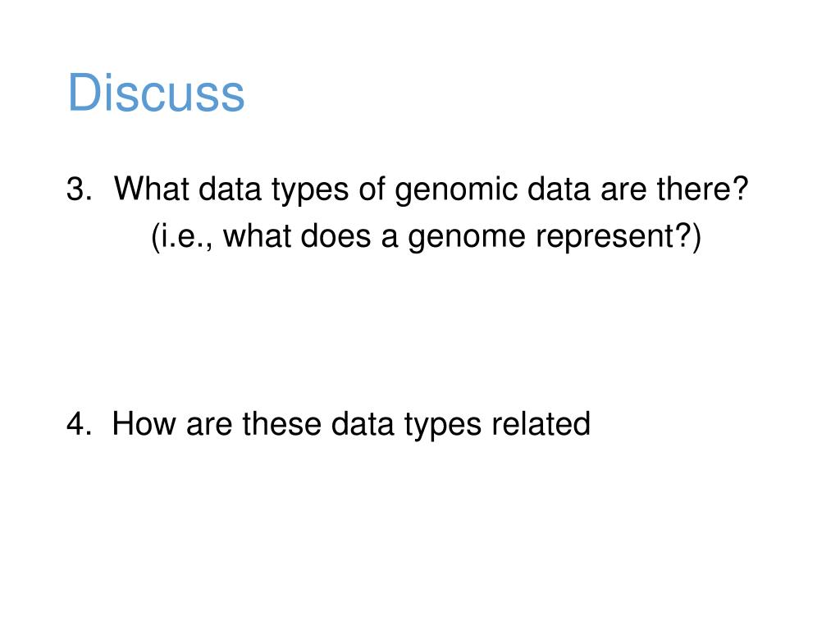The width and height of the screenshot is (840, 630).
Task: Click the word "are" in question 4
Action: pyautogui.click(x=209, y=426)
